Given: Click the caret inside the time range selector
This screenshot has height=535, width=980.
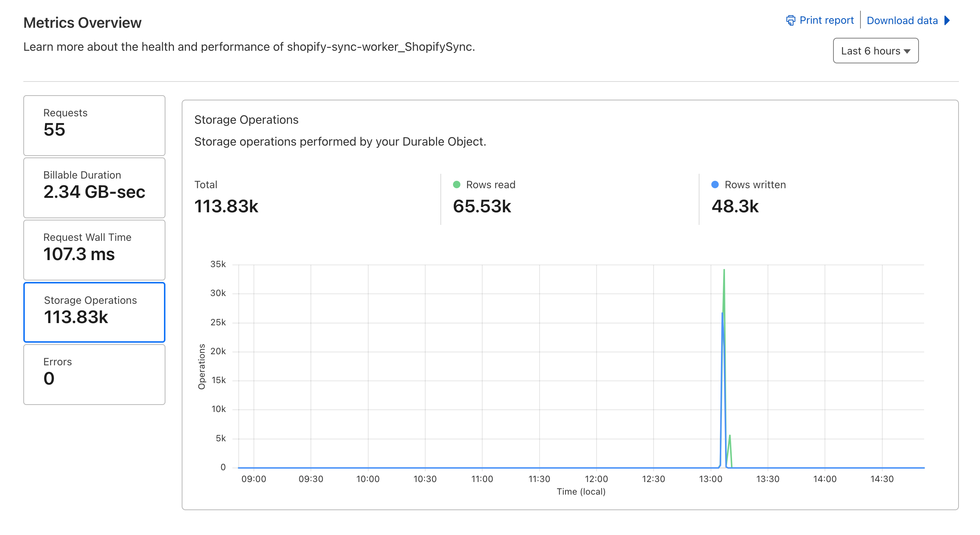Looking at the screenshot, I should pyautogui.click(x=907, y=51).
